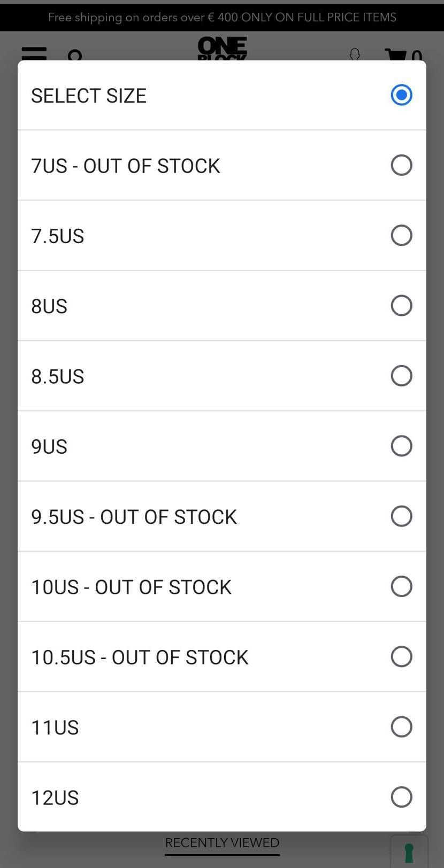Select the 8.5US size option

point(401,376)
